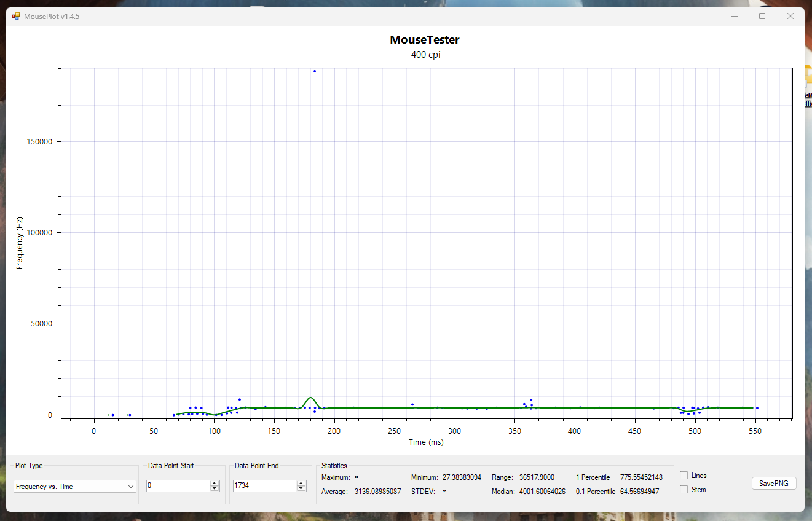Maximize the MousePlot window
Image resolution: width=812 pixels, height=521 pixels.
[x=762, y=16]
